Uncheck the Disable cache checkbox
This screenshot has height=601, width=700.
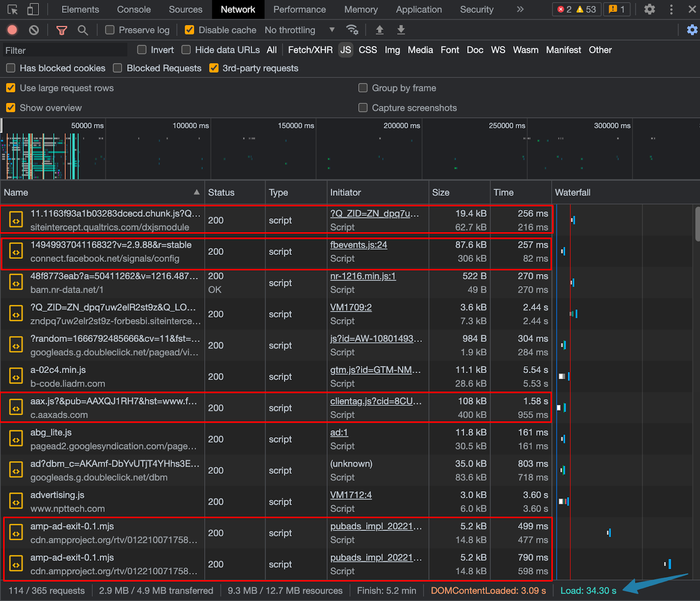pyautogui.click(x=189, y=30)
